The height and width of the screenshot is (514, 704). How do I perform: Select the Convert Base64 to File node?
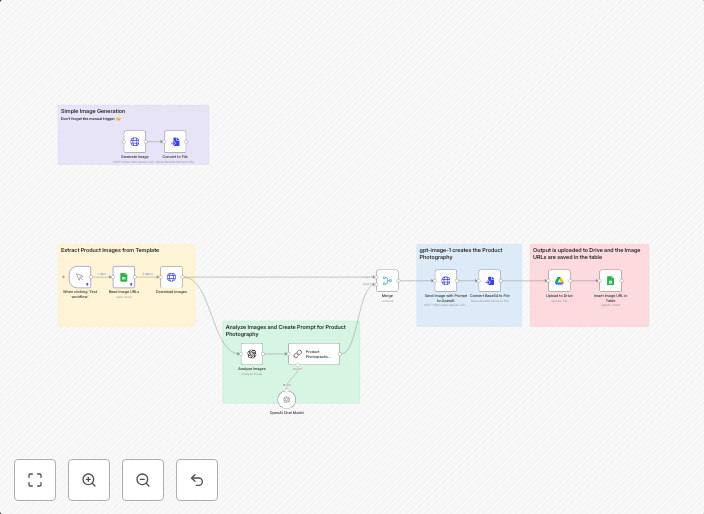489,280
